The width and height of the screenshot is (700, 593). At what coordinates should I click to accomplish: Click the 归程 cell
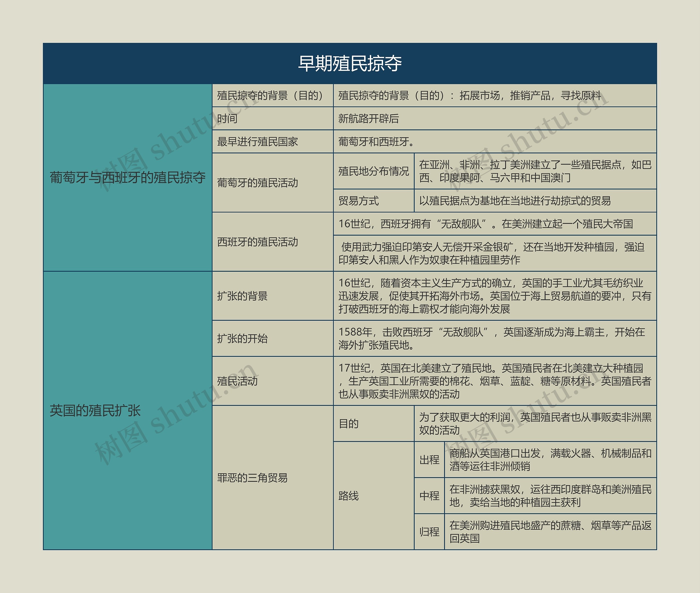pyautogui.click(x=429, y=531)
